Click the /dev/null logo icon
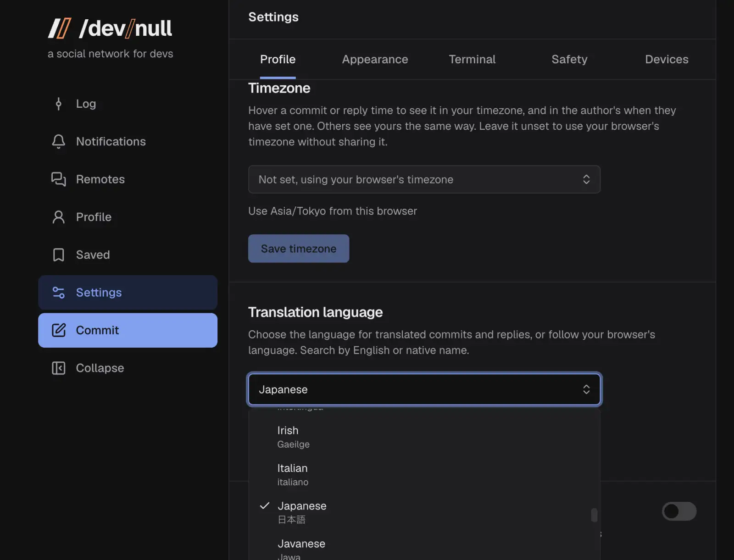Screen dimensions: 734x560 click(x=60, y=28)
